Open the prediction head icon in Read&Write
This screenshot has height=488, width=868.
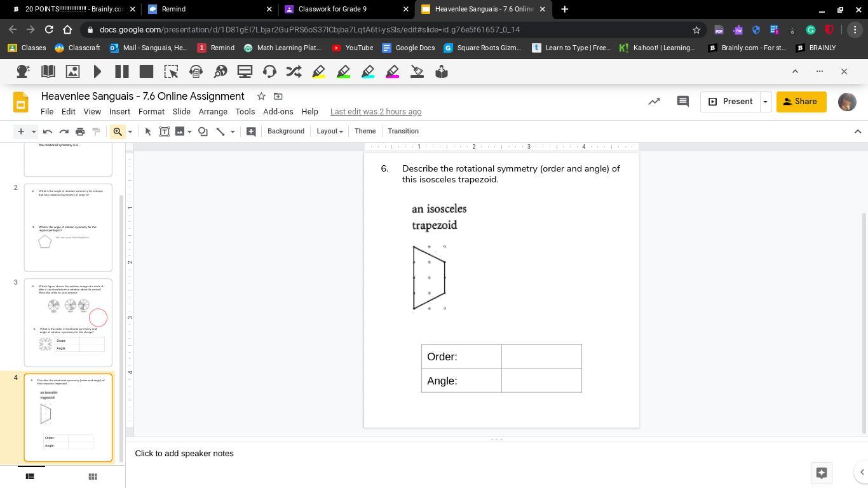[23, 72]
